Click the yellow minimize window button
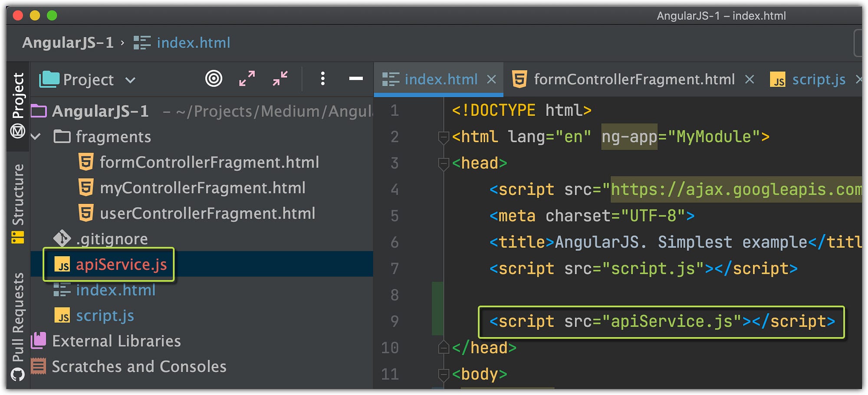The height and width of the screenshot is (395, 868). pos(35,16)
